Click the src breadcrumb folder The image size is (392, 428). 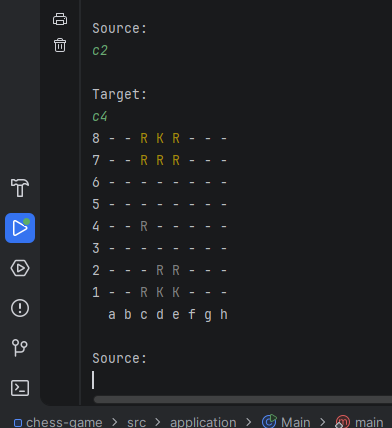136,422
